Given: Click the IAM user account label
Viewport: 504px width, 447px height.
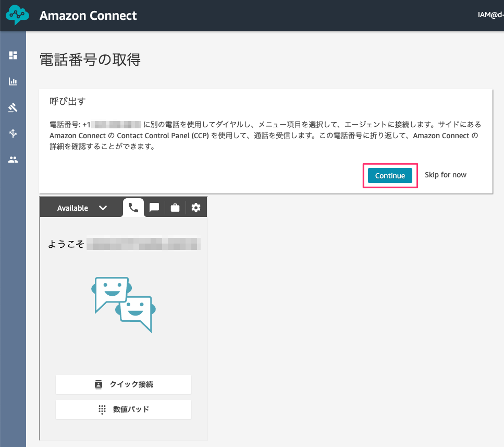Looking at the screenshot, I should tap(490, 15).
